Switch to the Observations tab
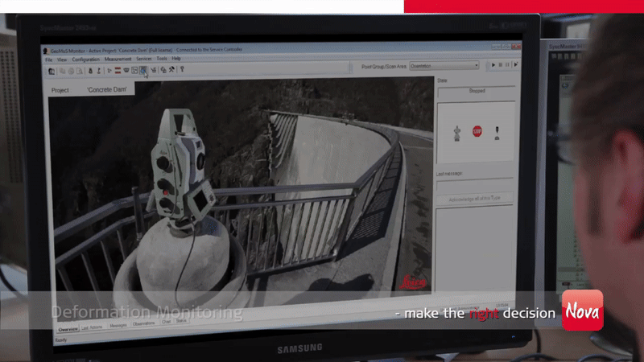The height and width of the screenshot is (362, 644). pos(144,323)
